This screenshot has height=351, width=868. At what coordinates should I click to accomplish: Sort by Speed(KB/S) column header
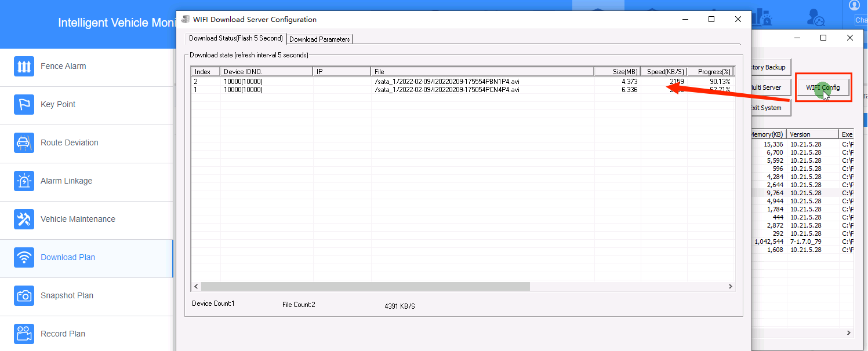click(664, 71)
